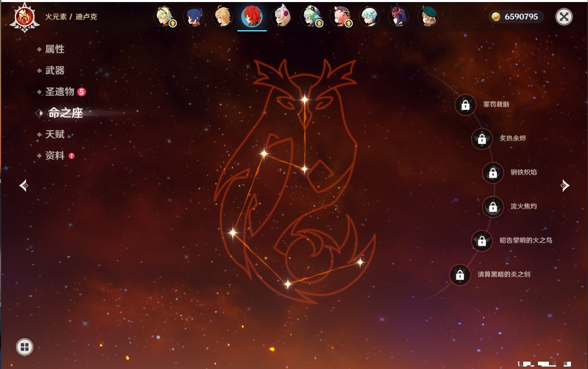588x369 pixels.
Task: Click the 流火焦灼 constellation label
Action: click(x=524, y=206)
